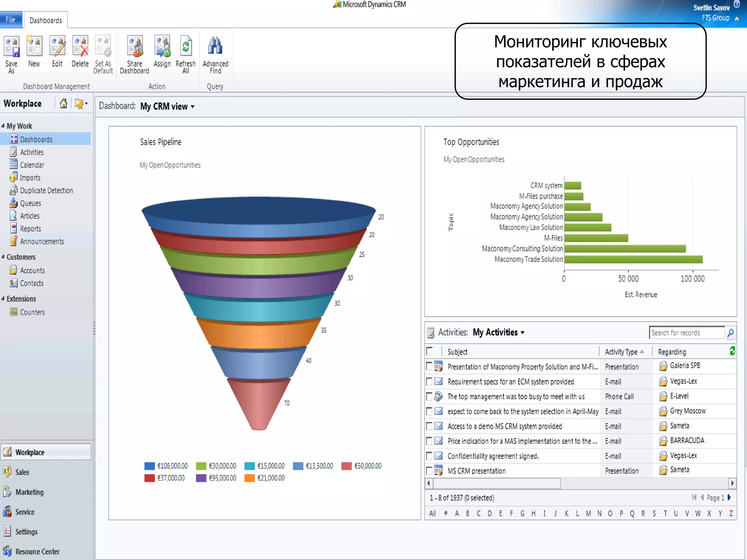The image size is (747, 560).
Task: Tick the Confidentiality agreement signed checkbox
Action: [x=429, y=456]
